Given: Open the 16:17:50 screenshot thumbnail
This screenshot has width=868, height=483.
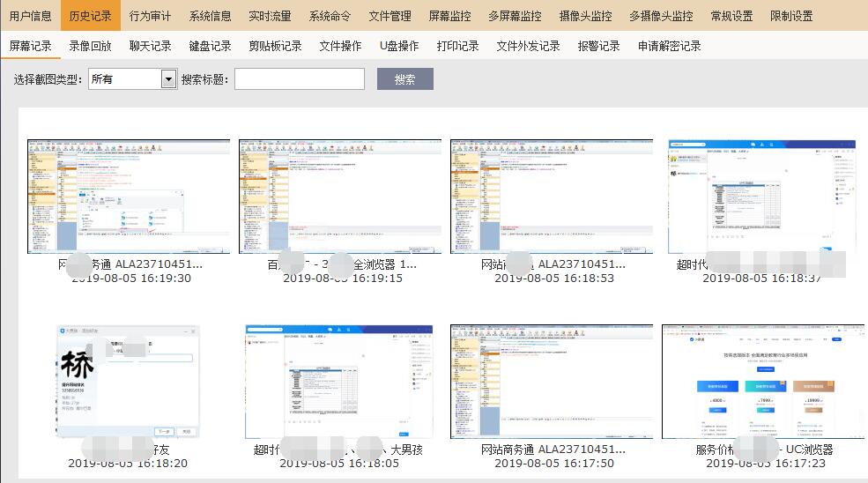Looking at the screenshot, I should click(x=552, y=382).
